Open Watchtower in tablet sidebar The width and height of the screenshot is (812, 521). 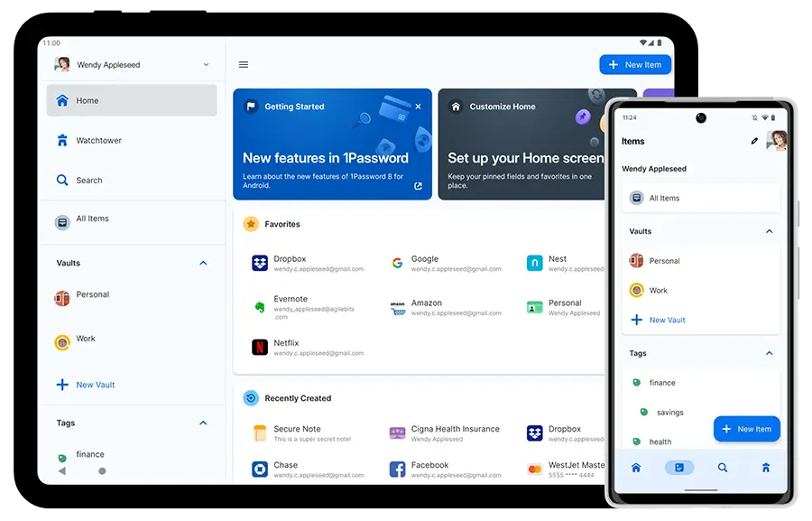pyautogui.click(x=132, y=141)
